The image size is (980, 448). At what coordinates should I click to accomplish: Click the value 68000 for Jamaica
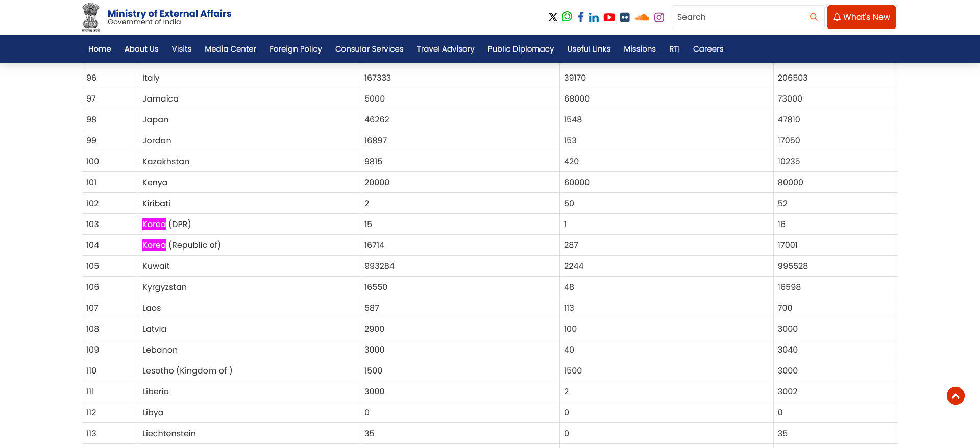tap(577, 99)
